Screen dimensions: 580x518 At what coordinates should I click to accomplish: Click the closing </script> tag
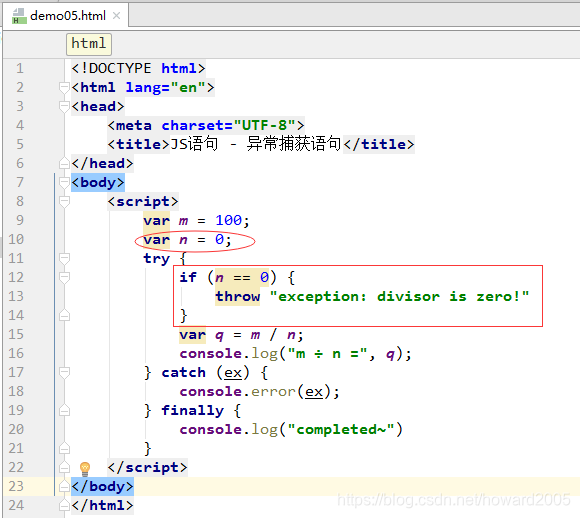tap(148, 467)
